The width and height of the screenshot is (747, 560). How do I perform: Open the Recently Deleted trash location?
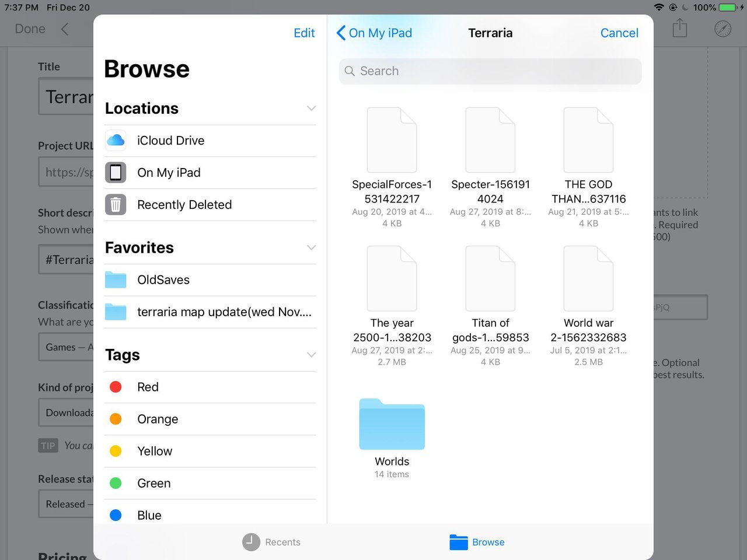pos(210,205)
